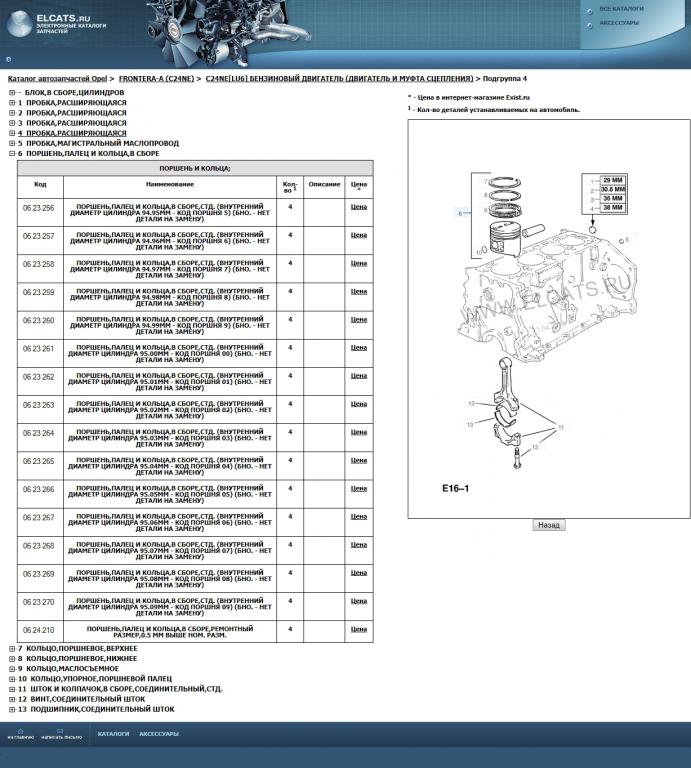Expand item 11 ШТОК И КОЛПАЧОК
The image size is (691, 768).
pos(12,689)
